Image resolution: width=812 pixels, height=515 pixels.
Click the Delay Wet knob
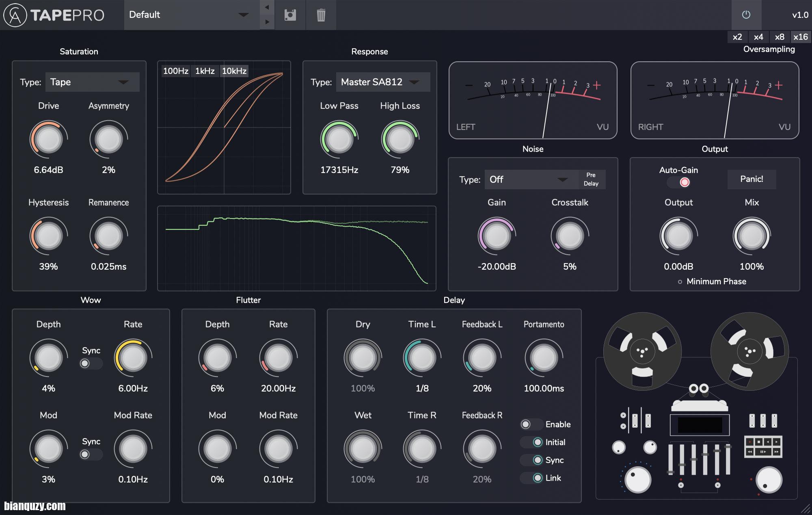point(363,449)
